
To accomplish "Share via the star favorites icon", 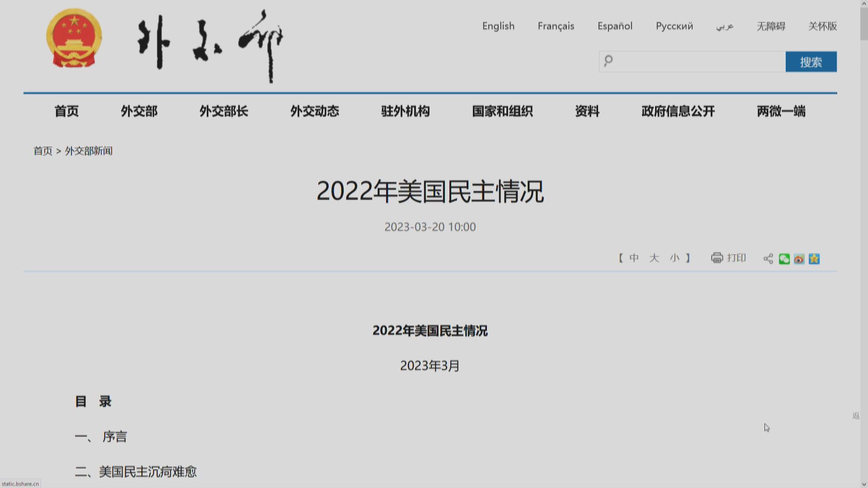I will point(814,259).
